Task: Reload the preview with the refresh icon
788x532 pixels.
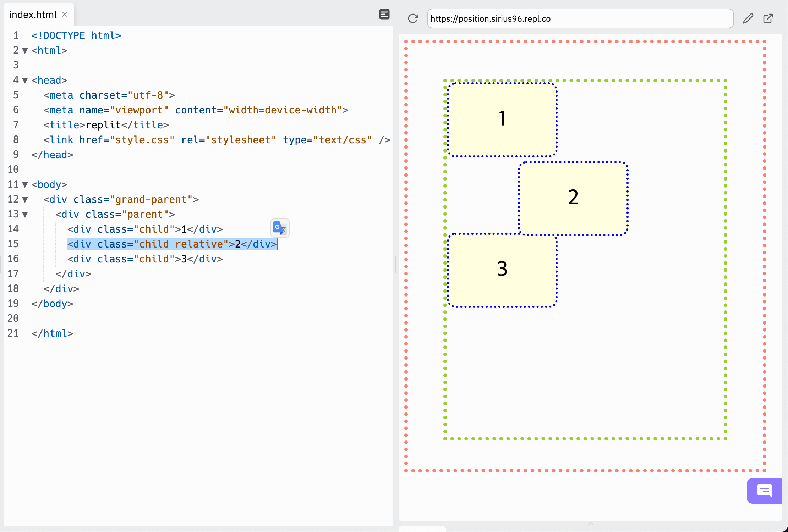Action: point(413,18)
